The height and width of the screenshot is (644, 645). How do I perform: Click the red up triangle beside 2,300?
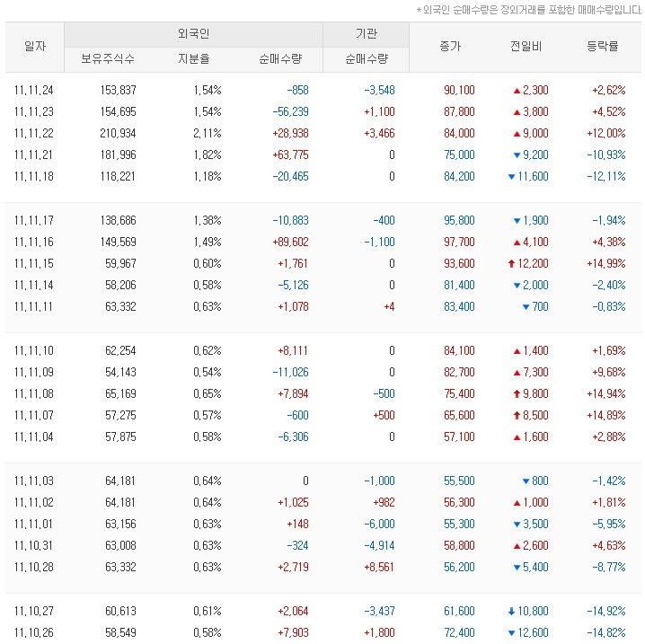(x=517, y=91)
